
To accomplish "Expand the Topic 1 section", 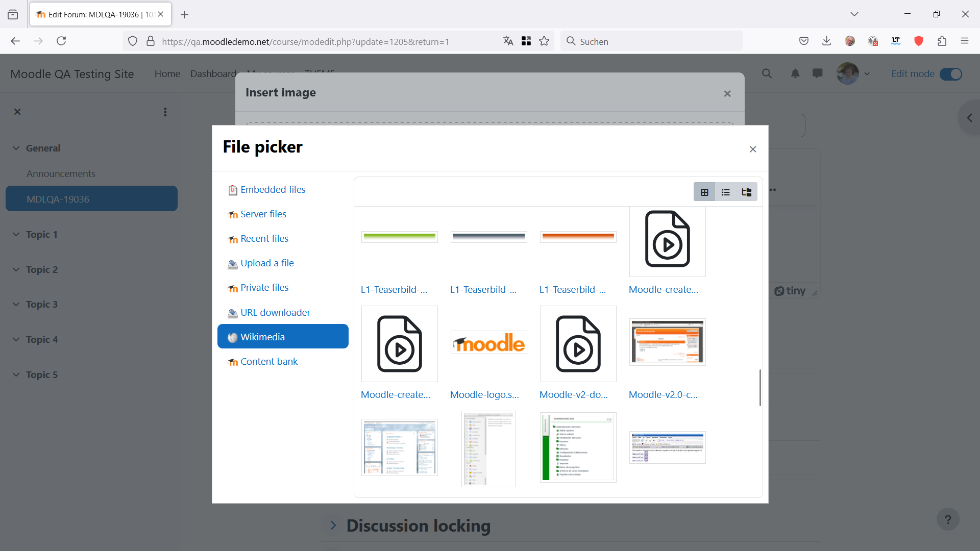I will 16,234.
